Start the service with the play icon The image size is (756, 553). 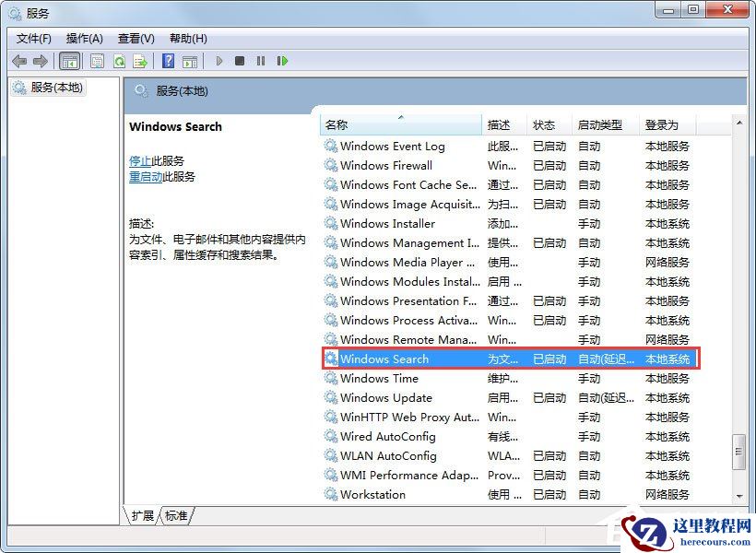pyautogui.click(x=219, y=61)
